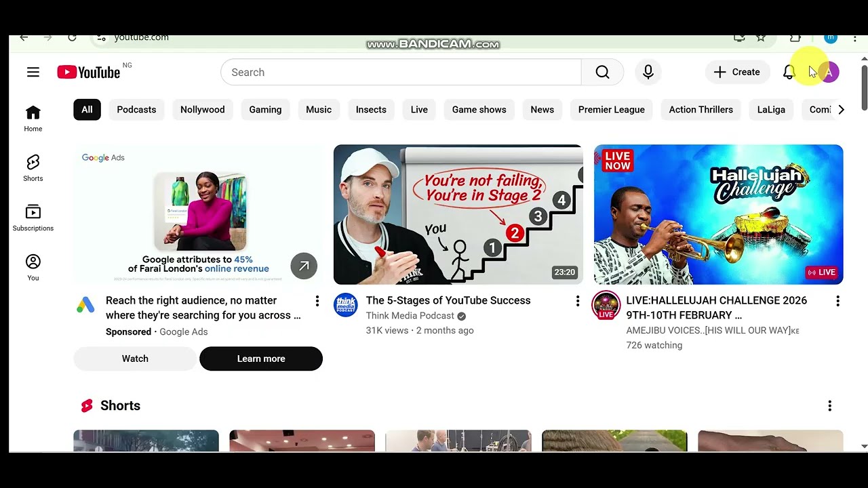Open LIVE:HALLELUJAH CHALLENGE 2026 title
Screen dimensions: 868x488
(717, 308)
